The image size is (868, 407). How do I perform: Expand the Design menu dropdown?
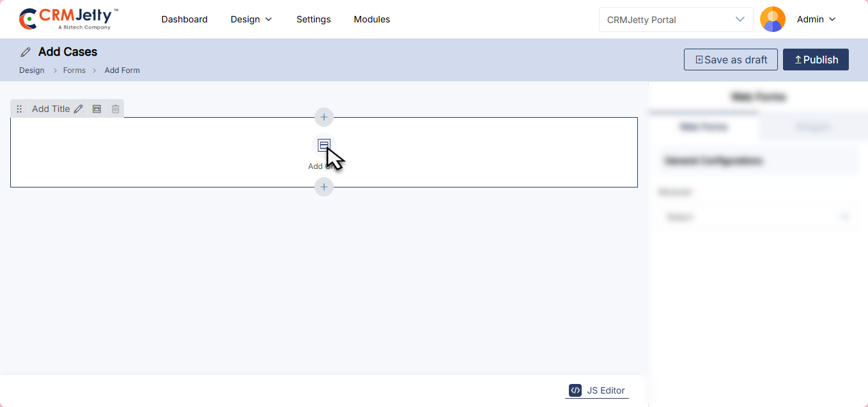click(x=251, y=19)
